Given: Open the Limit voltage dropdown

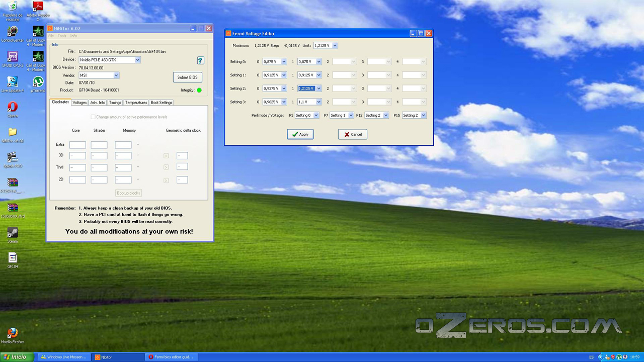Looking at the screenshot, I should coord(335,46).
